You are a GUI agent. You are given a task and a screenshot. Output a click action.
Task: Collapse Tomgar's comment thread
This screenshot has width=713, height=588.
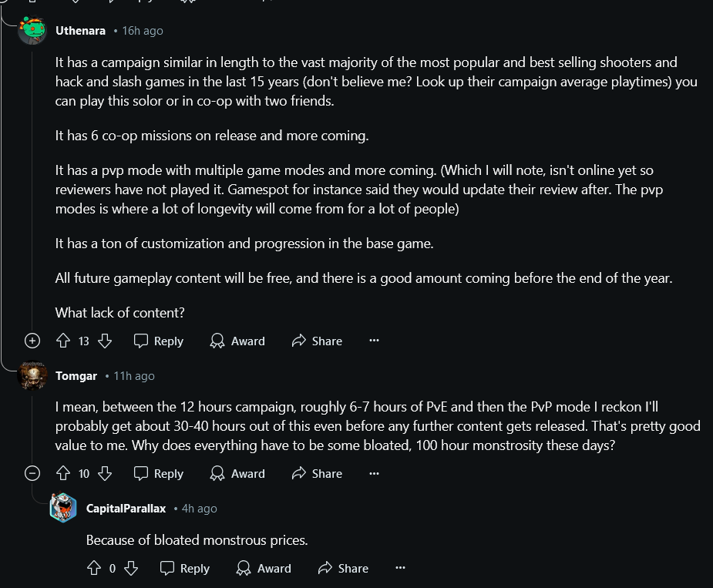(x=32, y=473)
